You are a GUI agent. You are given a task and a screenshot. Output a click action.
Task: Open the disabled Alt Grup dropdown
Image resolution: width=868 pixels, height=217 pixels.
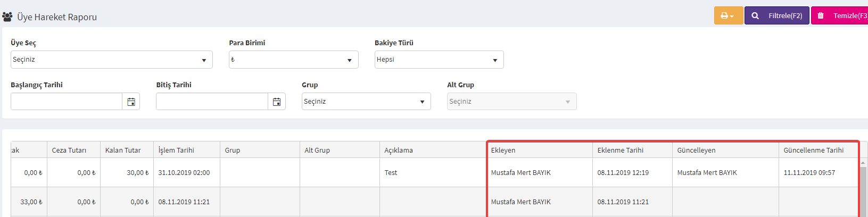pos(512,102)
